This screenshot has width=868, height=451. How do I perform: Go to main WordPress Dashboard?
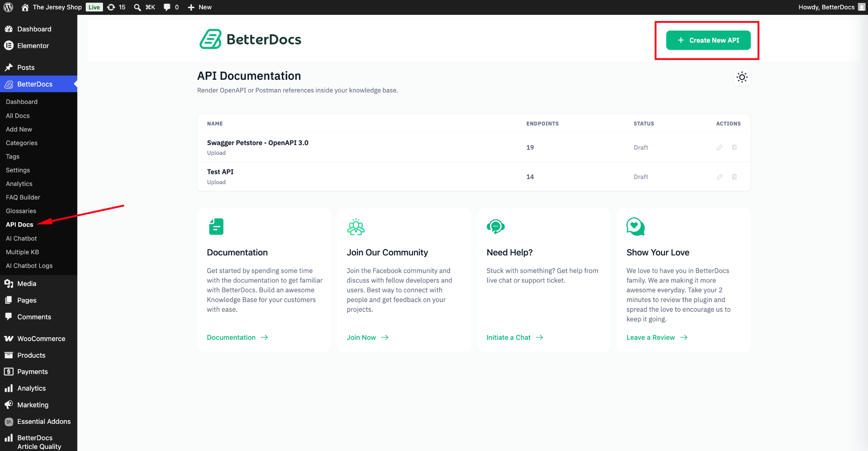click(34, 29)
